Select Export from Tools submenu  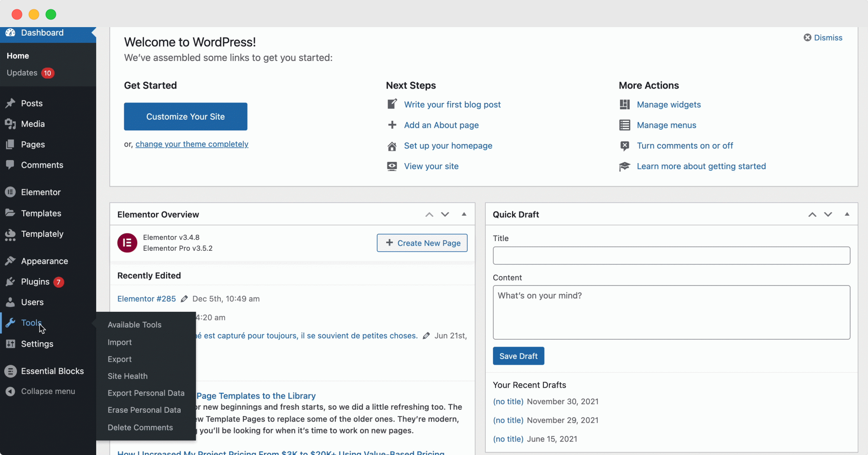pyautogui.click(x=120, y=359)
